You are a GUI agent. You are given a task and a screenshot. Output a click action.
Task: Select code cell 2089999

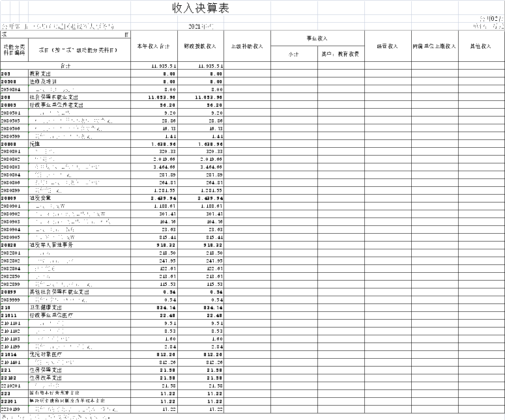tap(14, 300)
